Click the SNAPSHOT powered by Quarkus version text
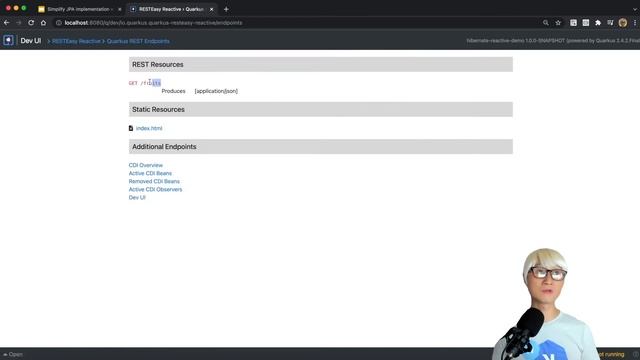 (553, 41)
